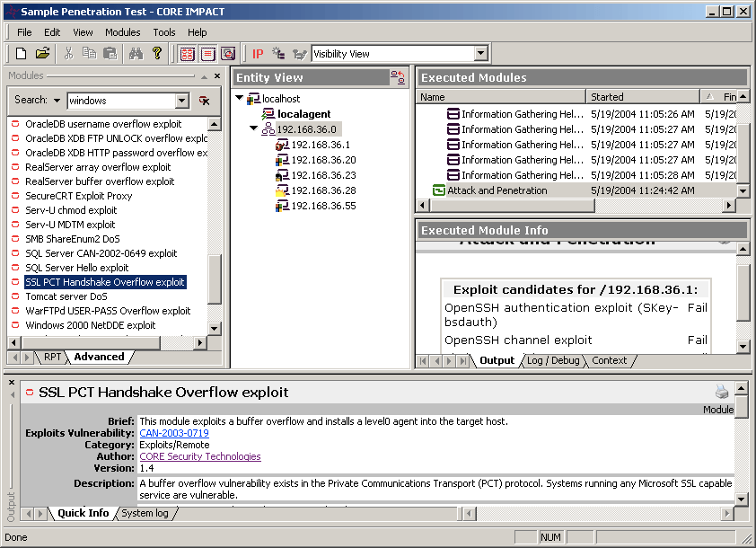This screenshot has width=756, height=548.
Task: Open the Visibility View dropdown
Action: click(480, 54)
